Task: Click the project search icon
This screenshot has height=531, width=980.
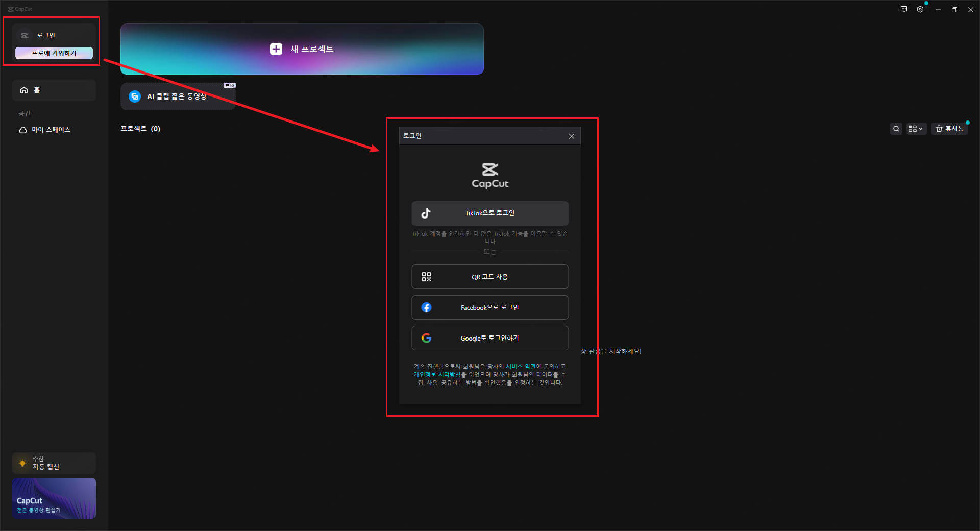Action: (x=896, y=129)
